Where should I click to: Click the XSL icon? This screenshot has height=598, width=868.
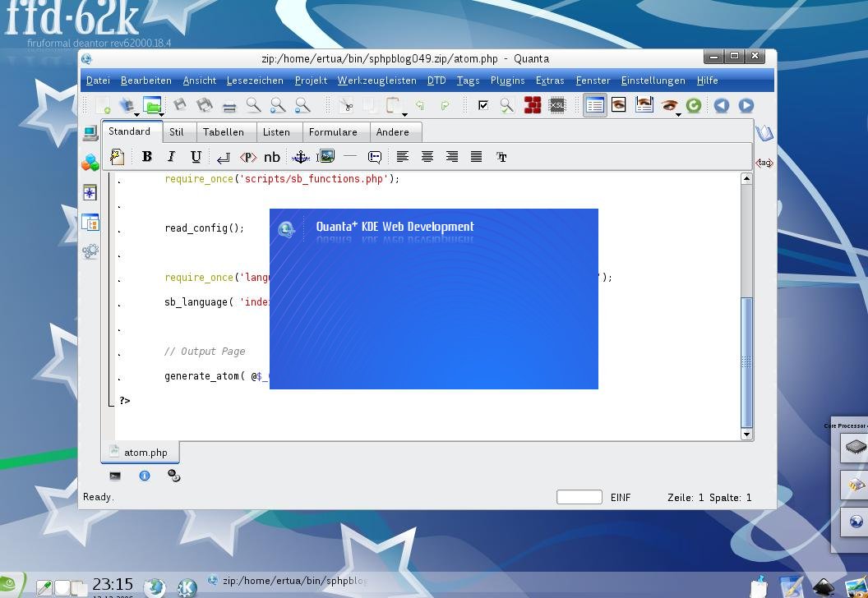coord(557,105)
